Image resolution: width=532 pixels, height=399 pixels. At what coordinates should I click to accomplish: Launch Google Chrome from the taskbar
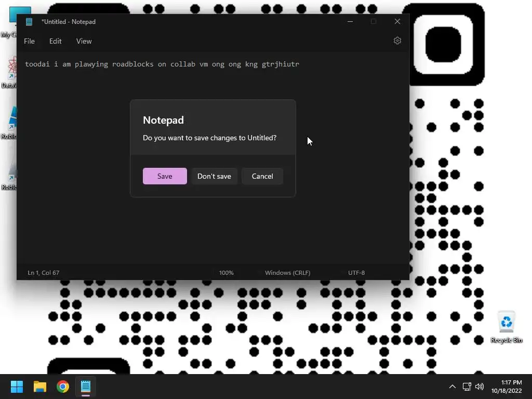pyautogui.click(x=63, y=387)
